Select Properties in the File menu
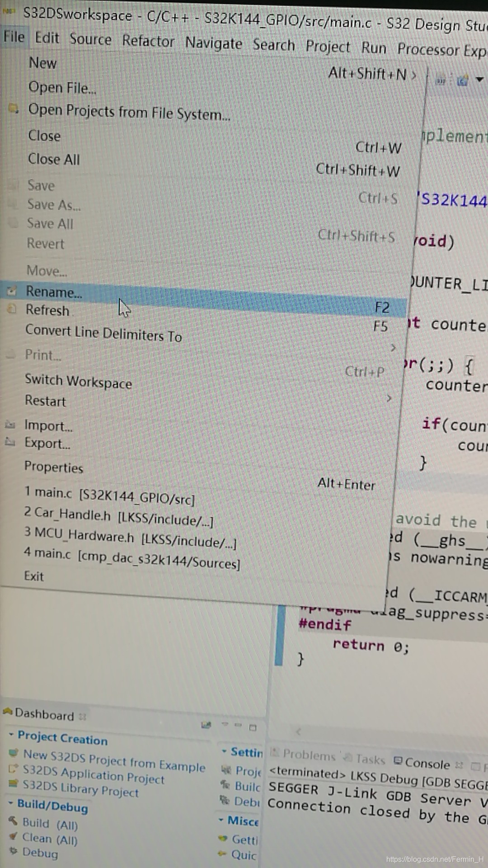Image resolution: width=488 pixels, height=868 pixels. click(54, 467)
